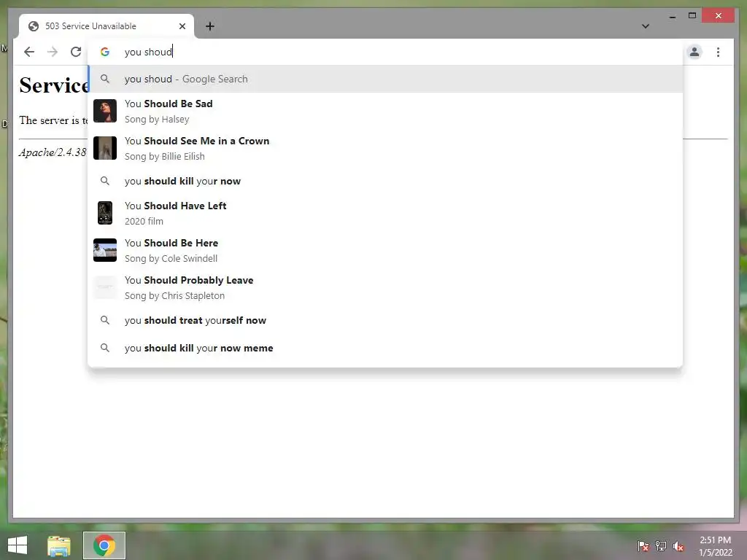Choose 'You Should Probably Leave' suggestion
The height and width of the screenshot is (560, 747).
385,287
